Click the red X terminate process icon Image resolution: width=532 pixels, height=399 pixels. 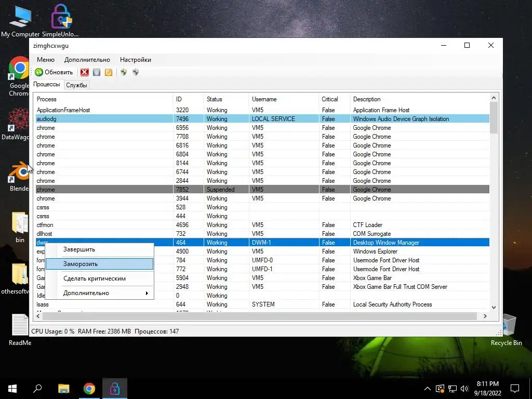[85, 72]
